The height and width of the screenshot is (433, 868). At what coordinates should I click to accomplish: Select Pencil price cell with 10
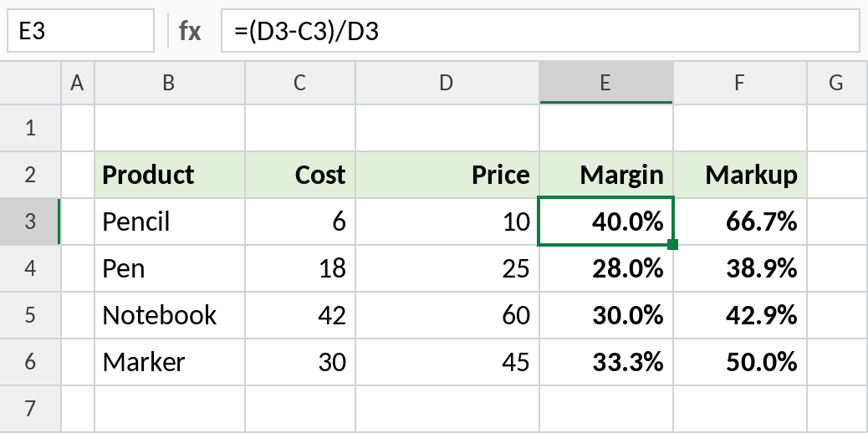447,222
